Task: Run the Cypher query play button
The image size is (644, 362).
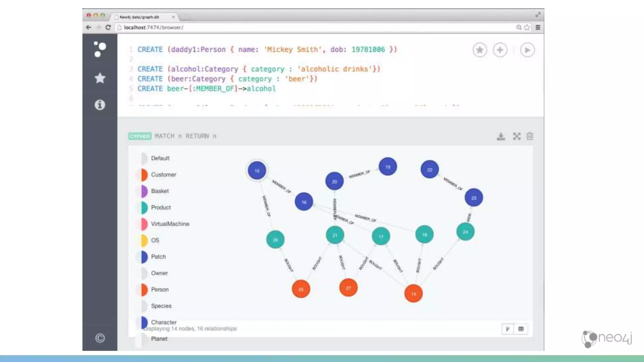Action: click(x=527, y=50)
